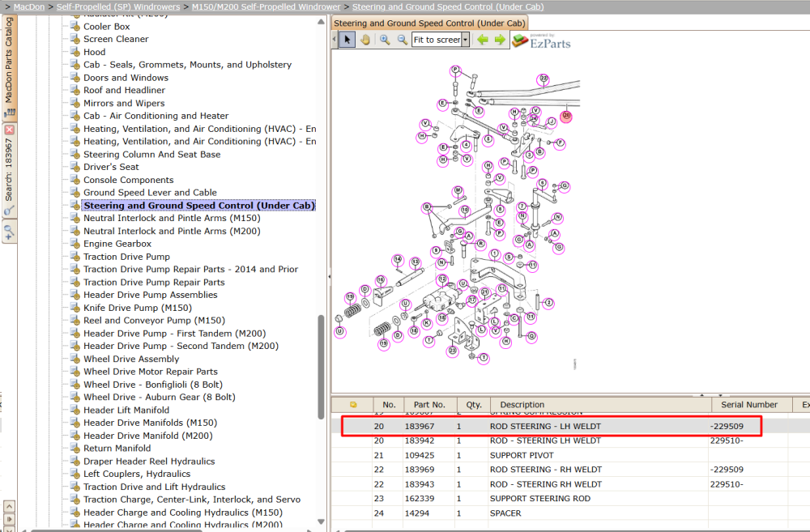
Task: Open new search tab with plus magnifier
Action: (x=9, y=232)
